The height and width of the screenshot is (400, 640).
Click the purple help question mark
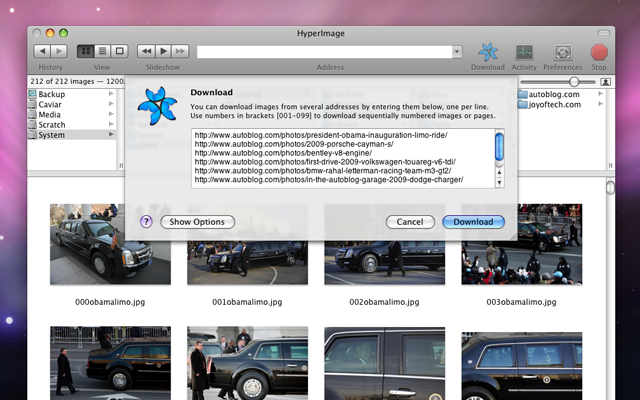pyautogui.click(x=146, y=222)
